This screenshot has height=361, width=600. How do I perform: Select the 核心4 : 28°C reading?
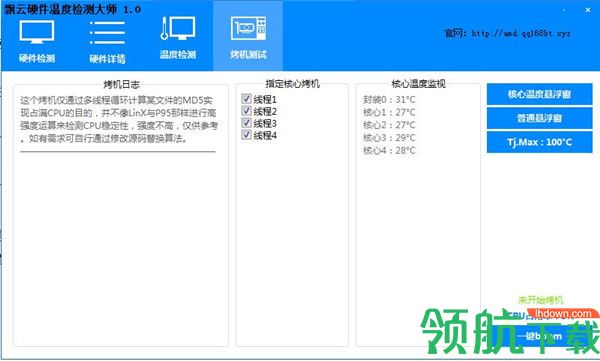[x=389, y=150]
